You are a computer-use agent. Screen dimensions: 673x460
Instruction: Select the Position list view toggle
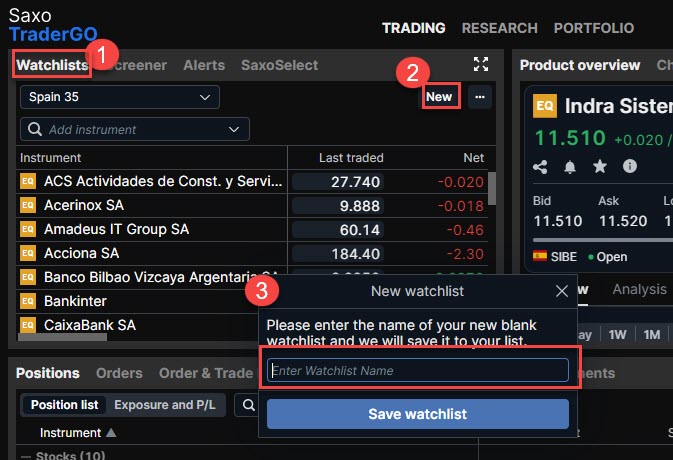63,405
